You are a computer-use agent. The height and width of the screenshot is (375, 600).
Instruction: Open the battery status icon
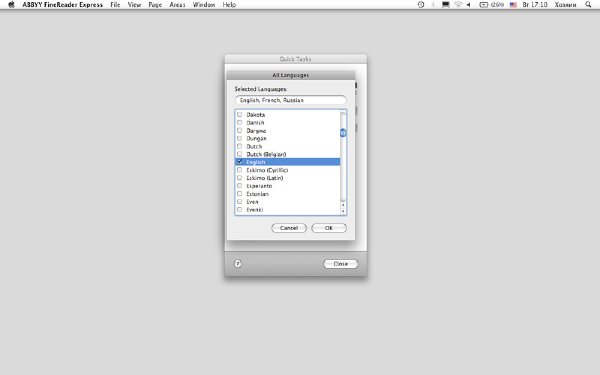tap(491, 5)
